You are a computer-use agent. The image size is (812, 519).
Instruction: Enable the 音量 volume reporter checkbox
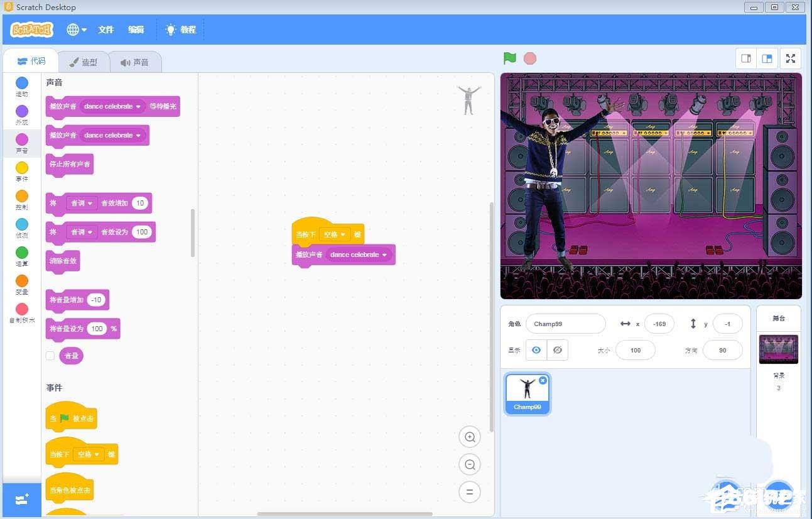pos(50,356)
